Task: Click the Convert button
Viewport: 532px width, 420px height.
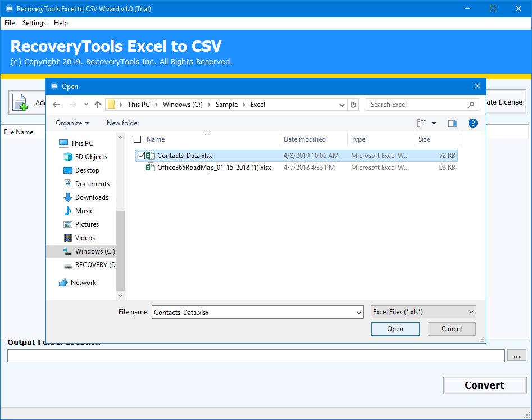Action: [485, 385]
